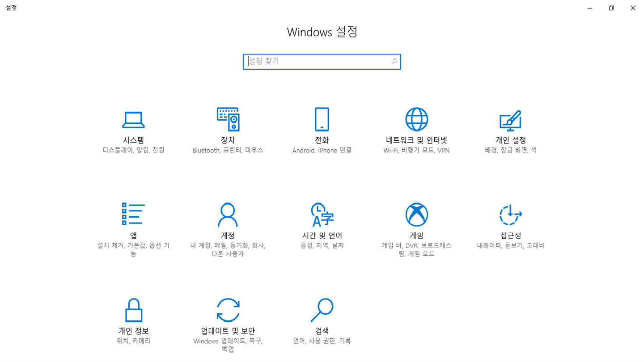644x362 pixels.
Task: Click the '계정' tile title
Action: [228, 236]
